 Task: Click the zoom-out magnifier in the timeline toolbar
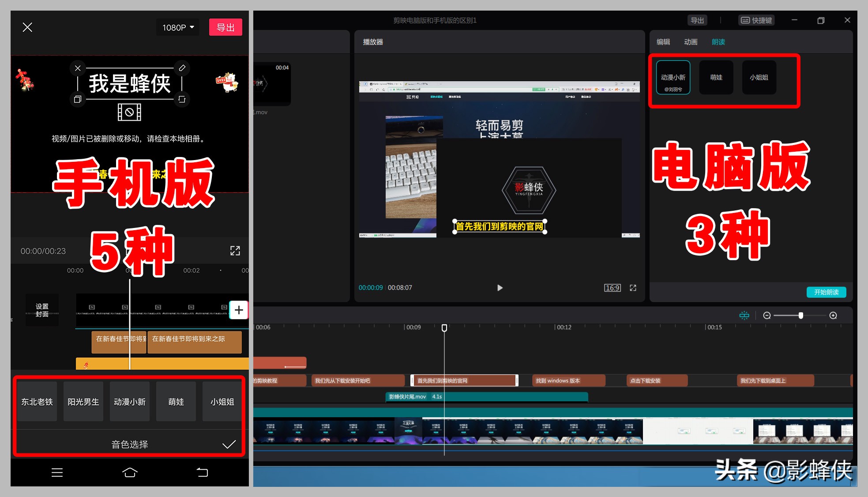pyautogui.click(x=767, y=315)
